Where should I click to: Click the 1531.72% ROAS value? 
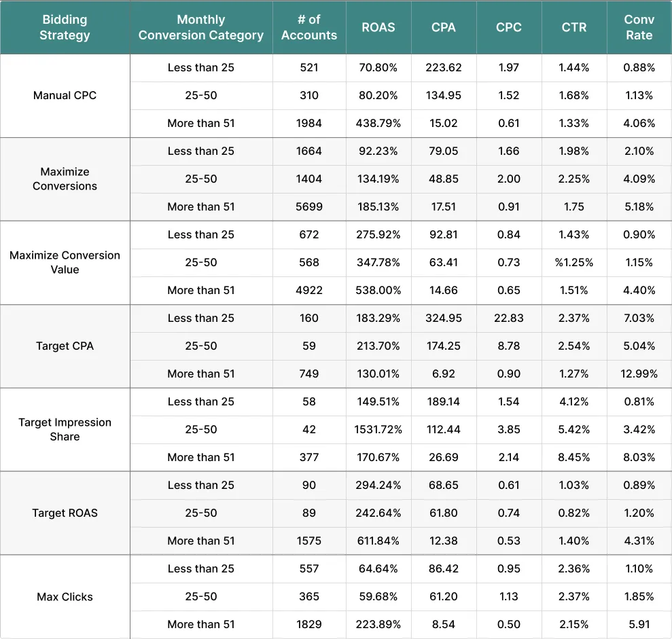[x=378, y=430]
